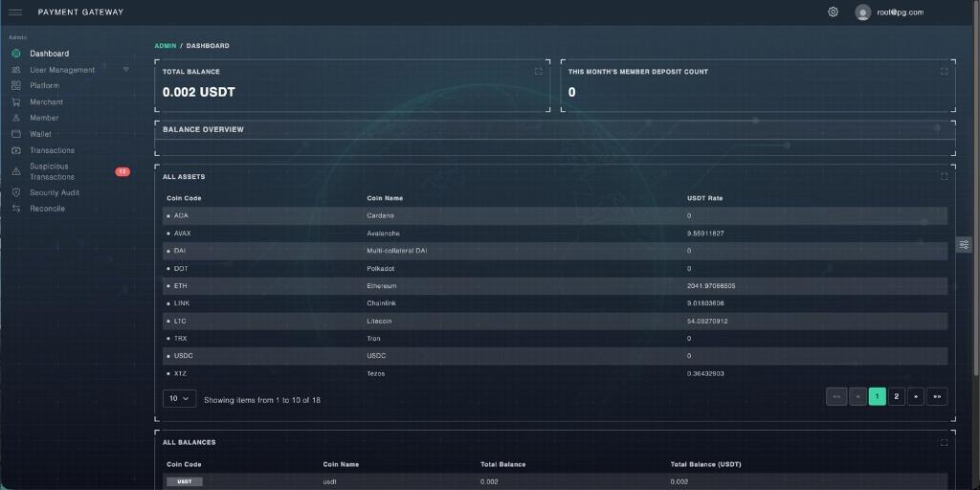
Task: Click the Total Balance (USDT) column header
Action: point(705,464)
